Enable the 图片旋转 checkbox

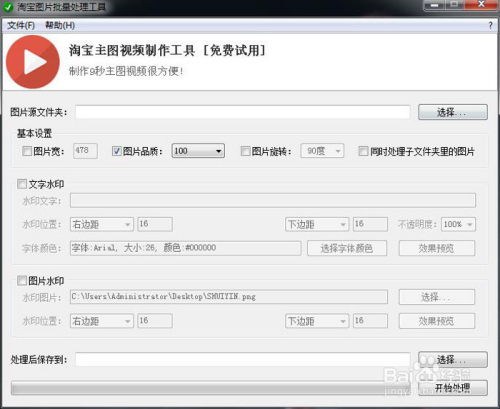245,151
